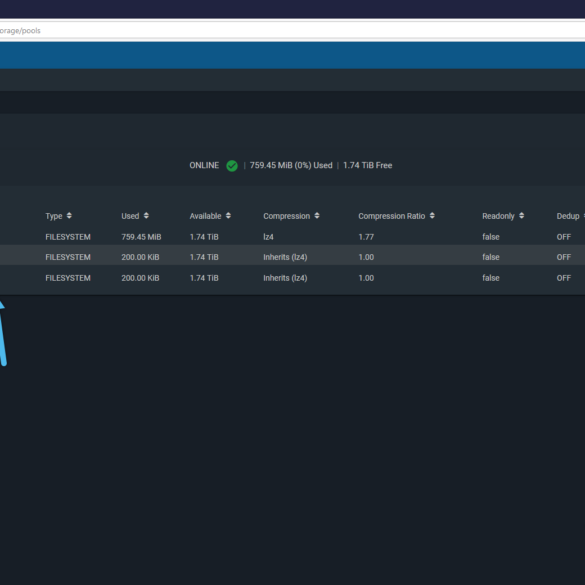Image resolution: width=585 pixels, height=585 pixels.
Task: Click the browser address bar
Action: pyautogui.click(x=292, y=31)
